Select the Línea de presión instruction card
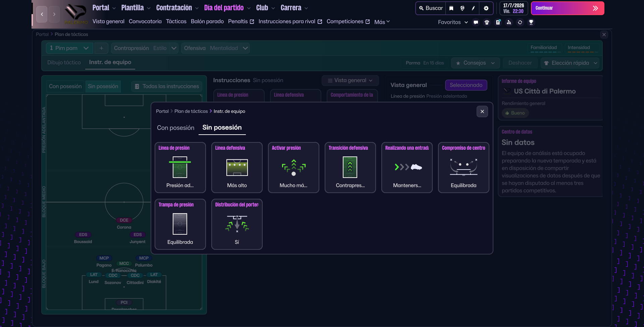The height and width of the screenshot is (327, 644). [x=180, y=168]
